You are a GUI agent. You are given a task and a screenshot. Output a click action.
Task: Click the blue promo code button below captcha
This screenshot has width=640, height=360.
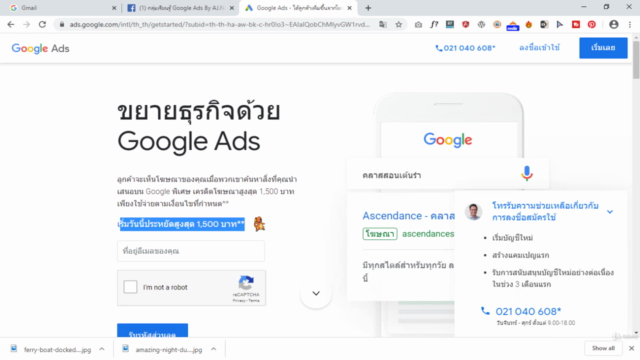pos(152,331)
